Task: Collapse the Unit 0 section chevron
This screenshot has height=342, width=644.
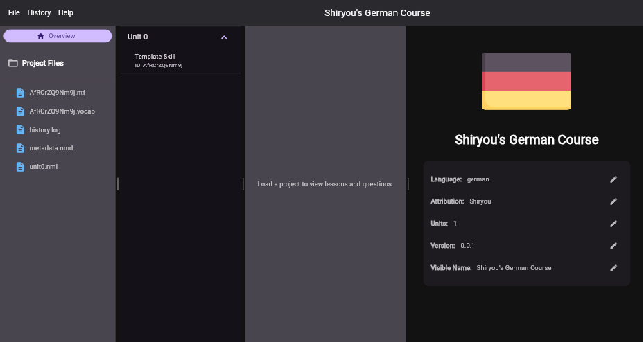Action: [224, 37]
